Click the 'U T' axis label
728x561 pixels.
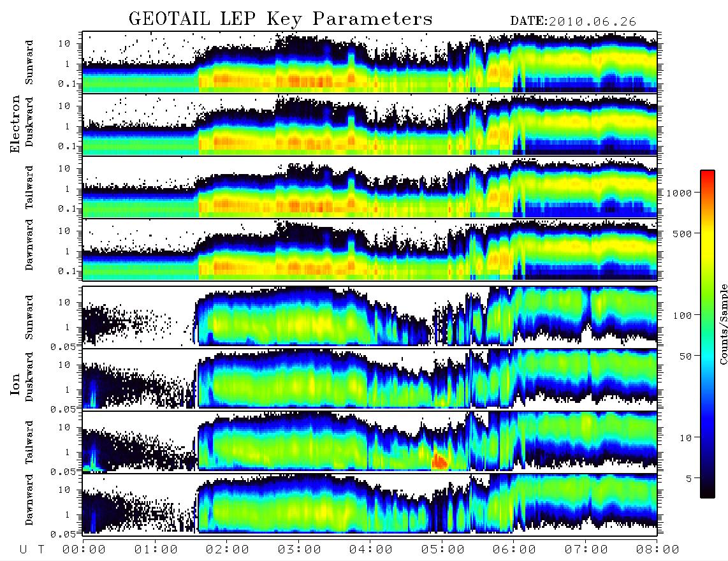(32, 550)
